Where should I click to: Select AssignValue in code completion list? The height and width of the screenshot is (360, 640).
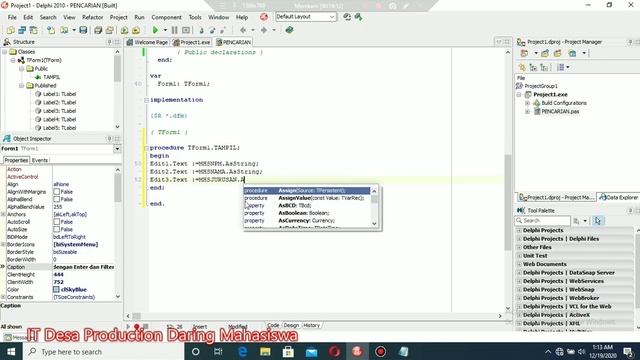tap(307, 198)
